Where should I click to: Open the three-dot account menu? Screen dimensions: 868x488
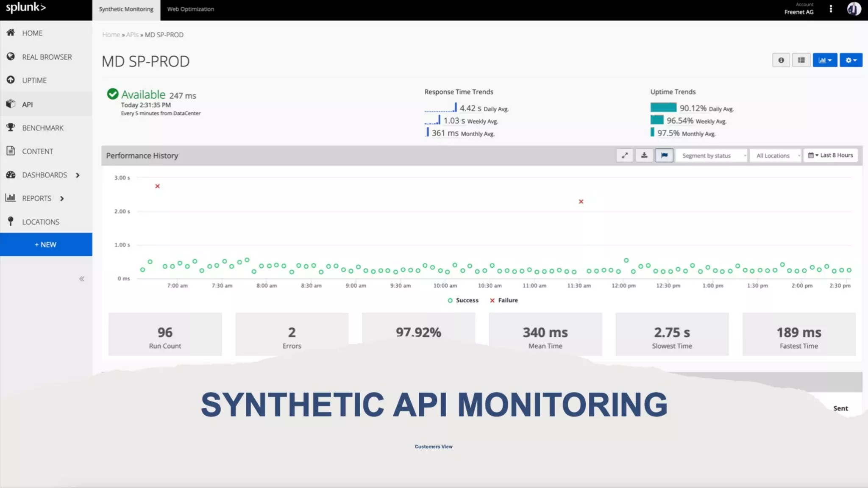pyautogui.click(x=831, y=9)
